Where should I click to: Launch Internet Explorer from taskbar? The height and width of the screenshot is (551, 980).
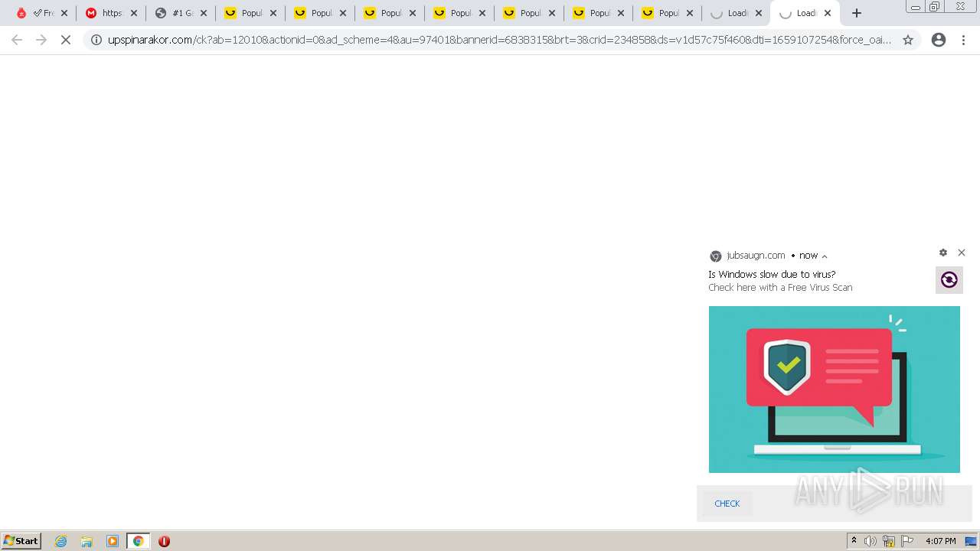[61, 541]
